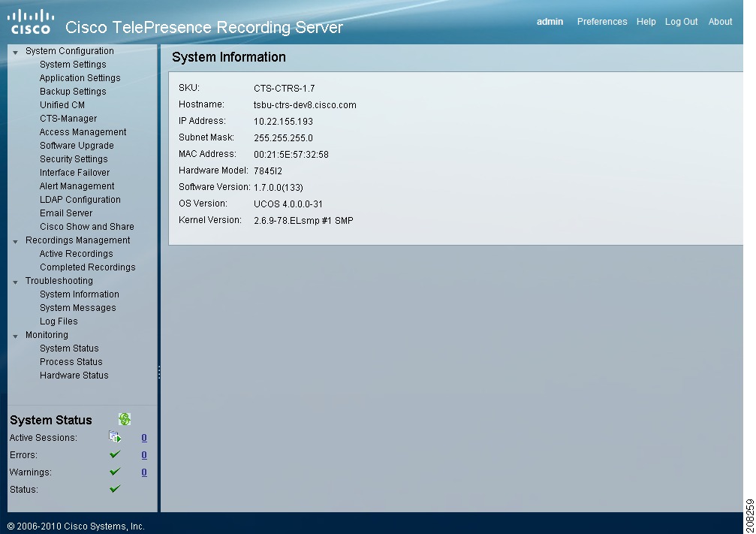The image size is (756, 534).
Task: Open the Warnings count link
Action: click(x=144, y=472)
